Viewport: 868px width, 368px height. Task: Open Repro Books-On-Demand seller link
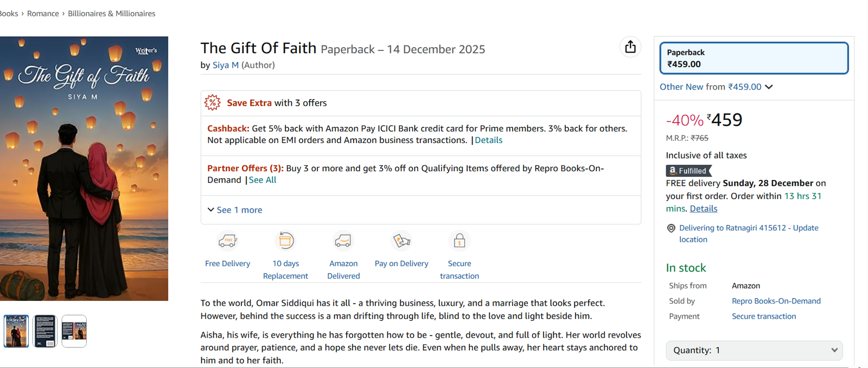pos(776,301)
